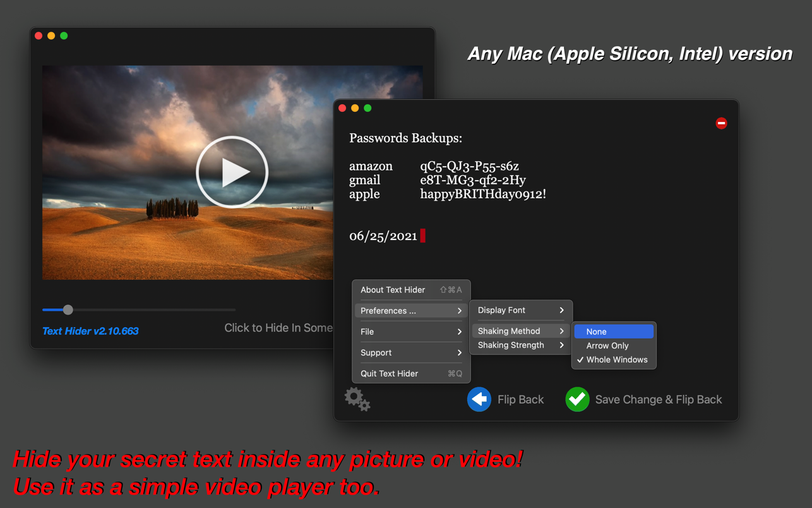Click the green zoom button of player window
The height and width of the screenshot is (508, 812).
coord(64,36)
